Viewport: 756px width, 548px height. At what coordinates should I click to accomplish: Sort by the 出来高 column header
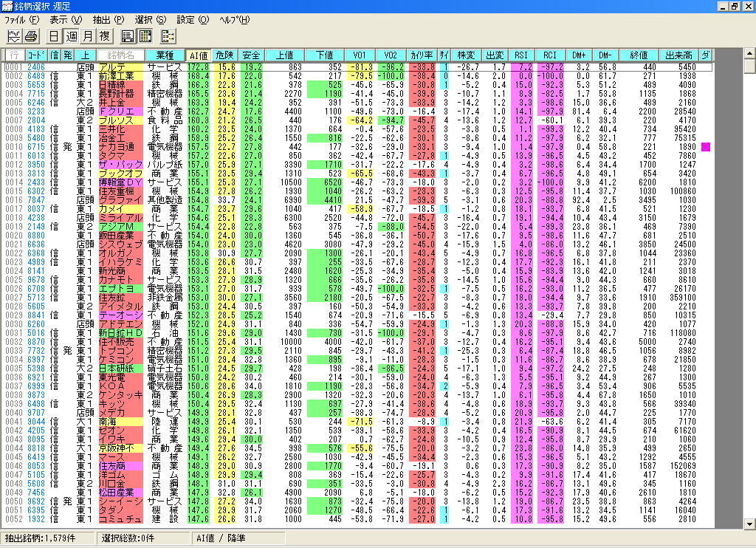coord(679,55)
